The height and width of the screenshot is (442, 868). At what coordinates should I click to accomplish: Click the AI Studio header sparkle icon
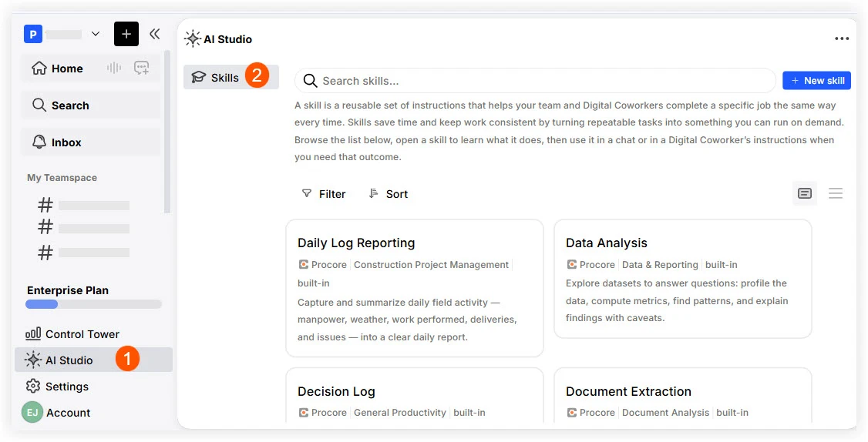click(193, 39)
